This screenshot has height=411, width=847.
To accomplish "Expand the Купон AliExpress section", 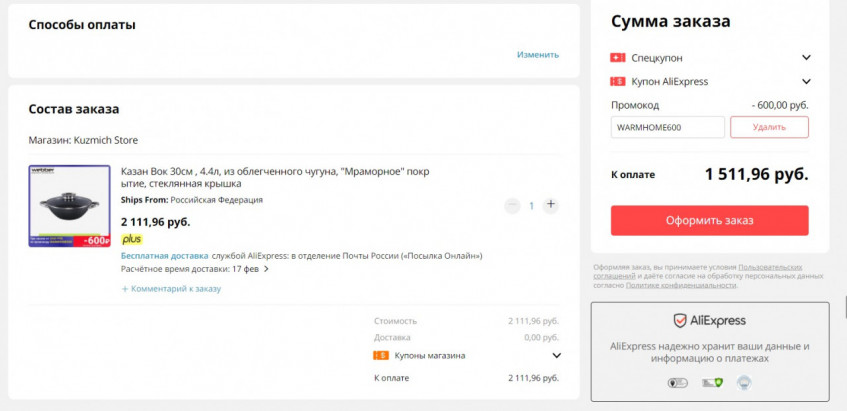I will pyautogui.click(x=806, y=82).
